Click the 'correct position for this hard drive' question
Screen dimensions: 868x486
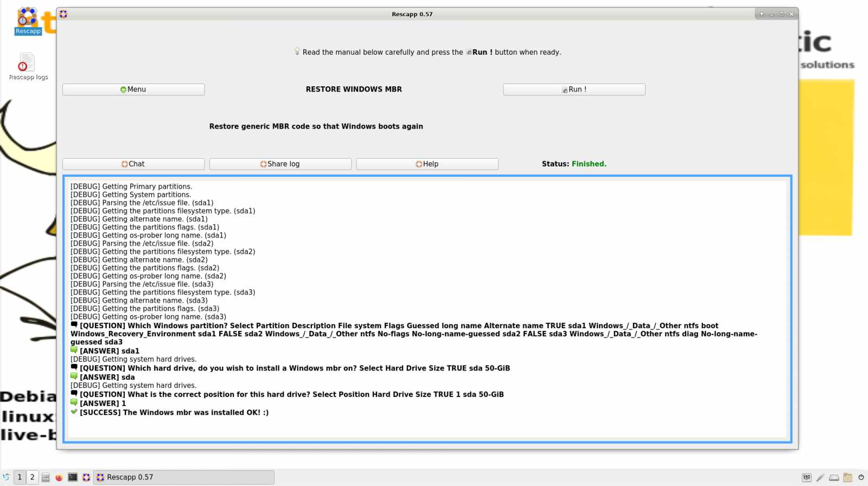click(x=292, y=395)
